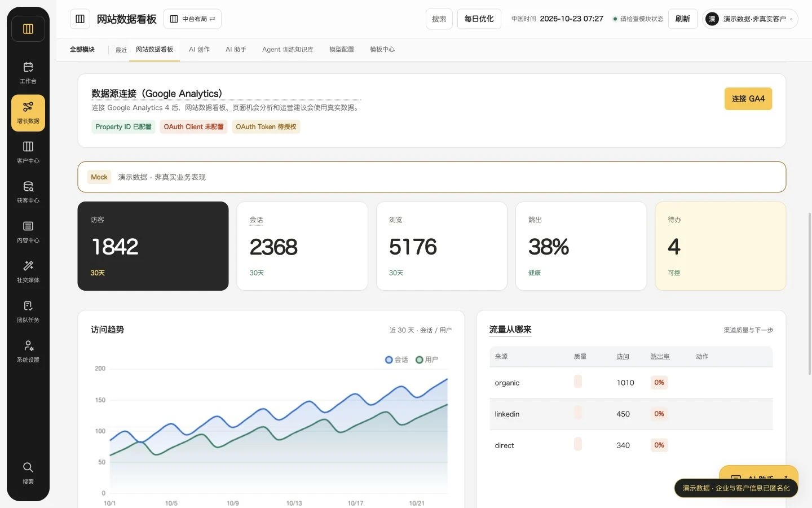
Task: Click the linkedin row quality bar
Action: pos(578,413)
